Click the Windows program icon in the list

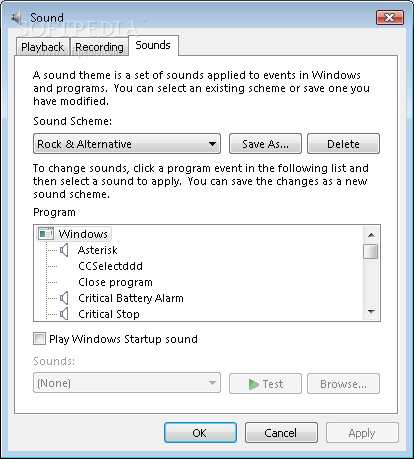tap(46, 234)
